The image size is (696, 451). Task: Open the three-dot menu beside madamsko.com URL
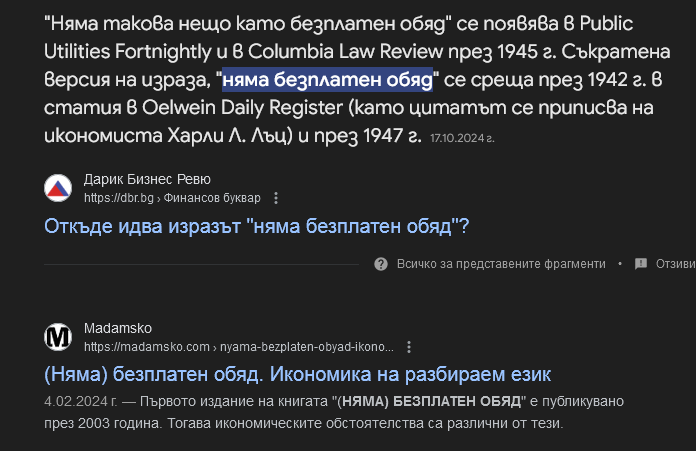pyautogui.click(x=410, y=347)
